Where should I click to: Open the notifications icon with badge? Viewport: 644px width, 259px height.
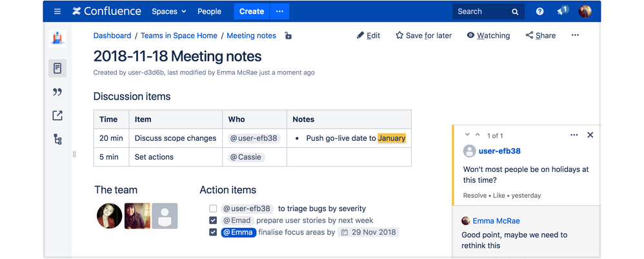562,11
